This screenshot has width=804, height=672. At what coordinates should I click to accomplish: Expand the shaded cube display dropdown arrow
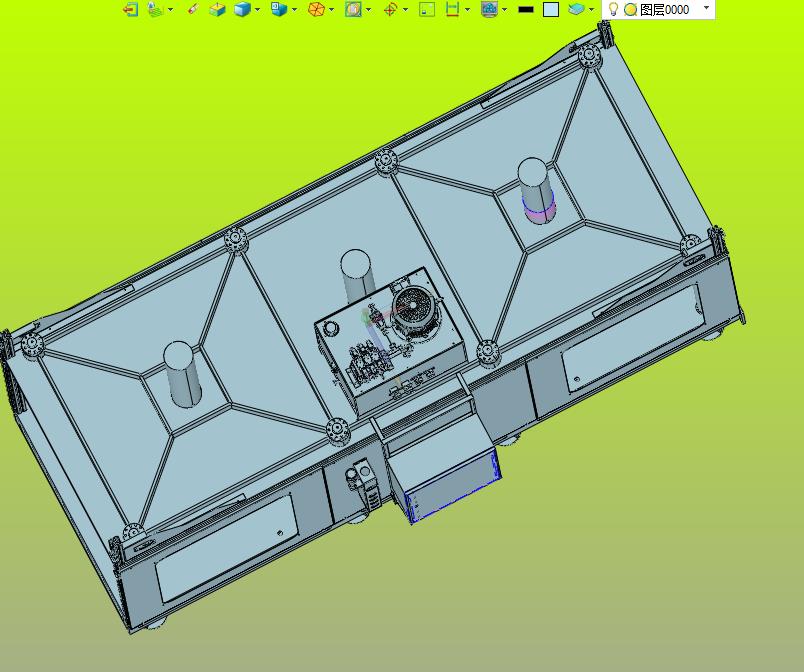pyautogui.click(x=257, y=9)
